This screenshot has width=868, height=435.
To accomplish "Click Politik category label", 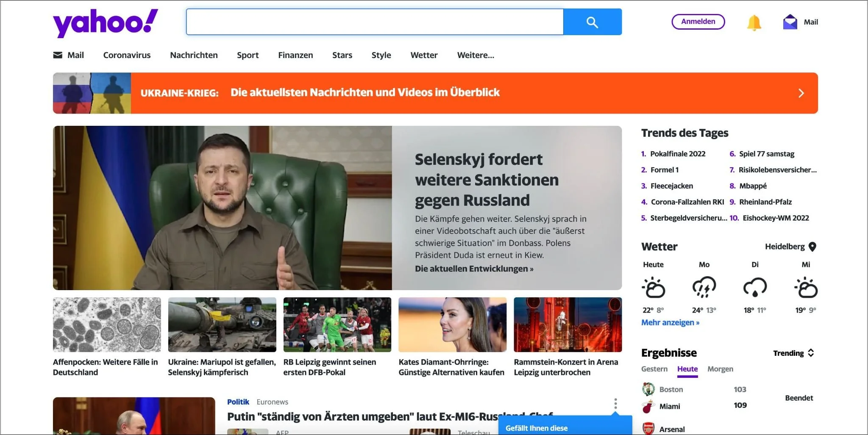I will click(x=238, y=402).
